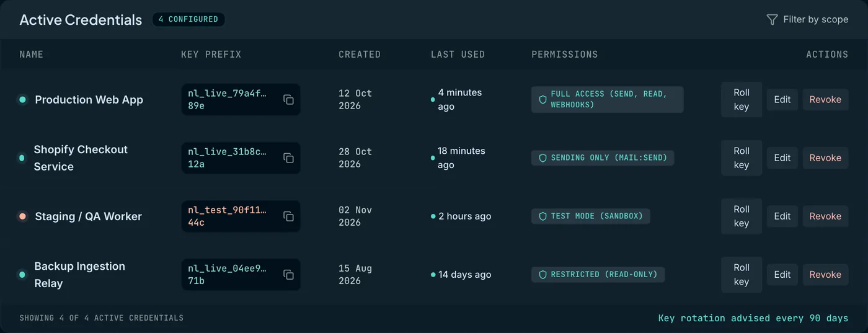
Task: Edit the Staging / QA Worker credential
Action: (782, 216)
